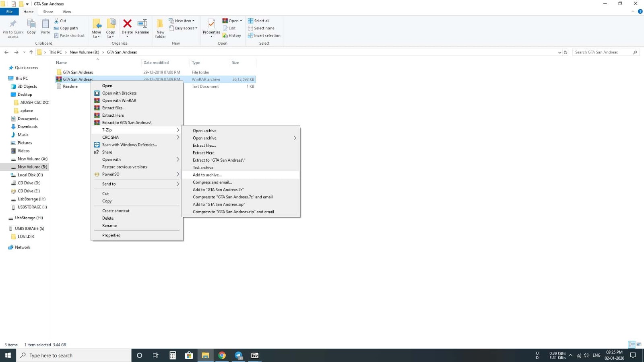Viewport: 644px width, 362px height.
Task: Click Select none in ribbon
Action: [x=261, y=28]
